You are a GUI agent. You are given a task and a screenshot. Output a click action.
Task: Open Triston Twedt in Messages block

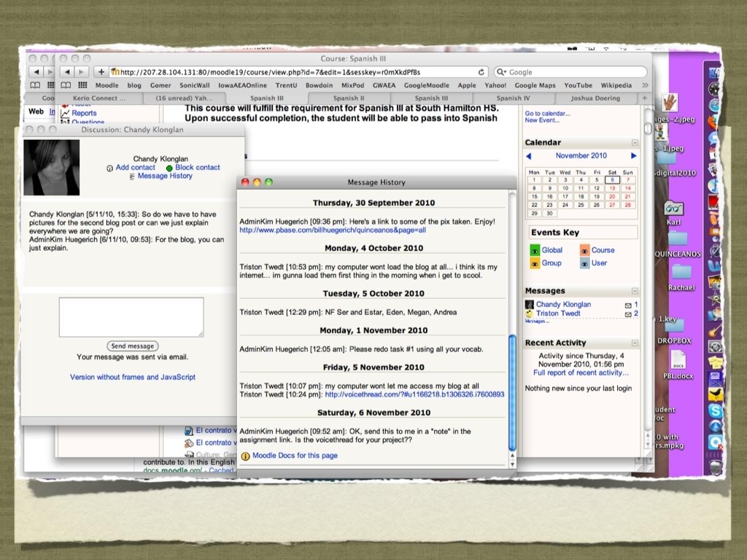coord(558,314)
